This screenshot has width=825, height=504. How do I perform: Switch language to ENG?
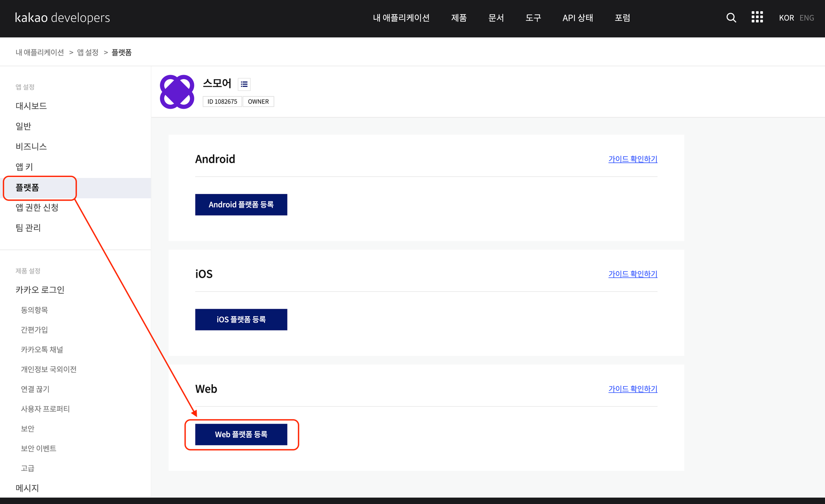coord(806,18)
